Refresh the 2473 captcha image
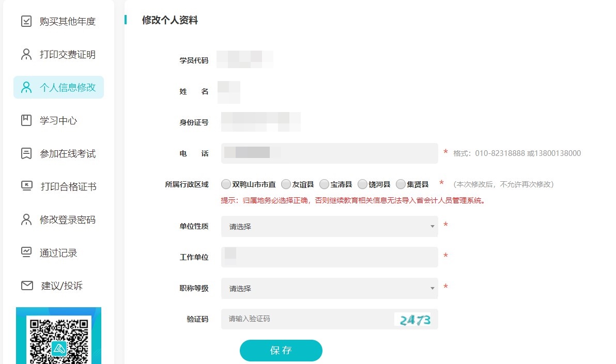616x364 pixels. [414, 320]
